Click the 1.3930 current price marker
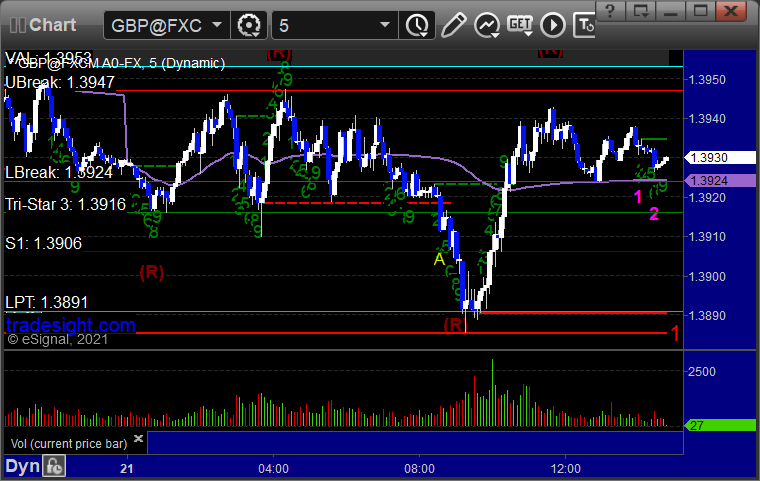Viewport: 760px width, 481px height. click(x=720, y=158)
